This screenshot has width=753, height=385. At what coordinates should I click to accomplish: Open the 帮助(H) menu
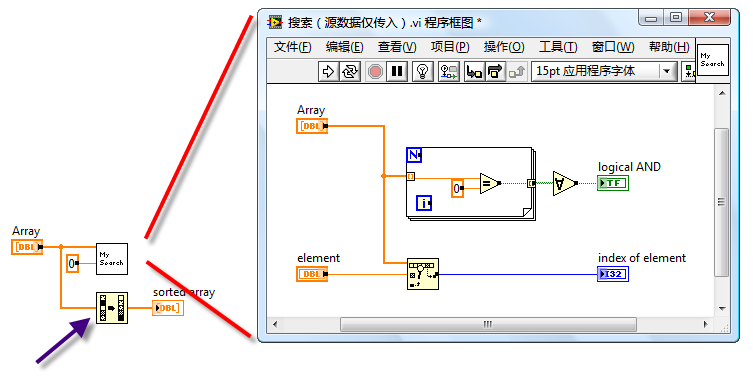669,47
